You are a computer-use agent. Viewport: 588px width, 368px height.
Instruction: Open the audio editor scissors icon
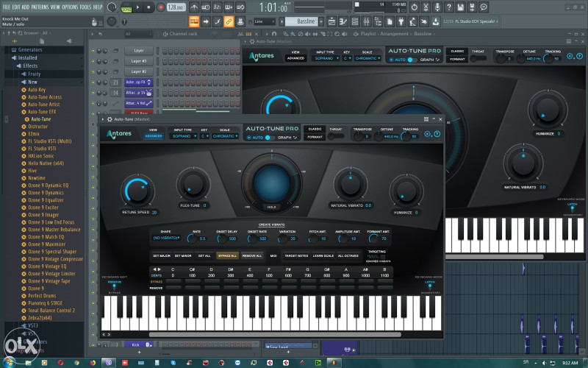pyautogui.click(x=426, y=7)
